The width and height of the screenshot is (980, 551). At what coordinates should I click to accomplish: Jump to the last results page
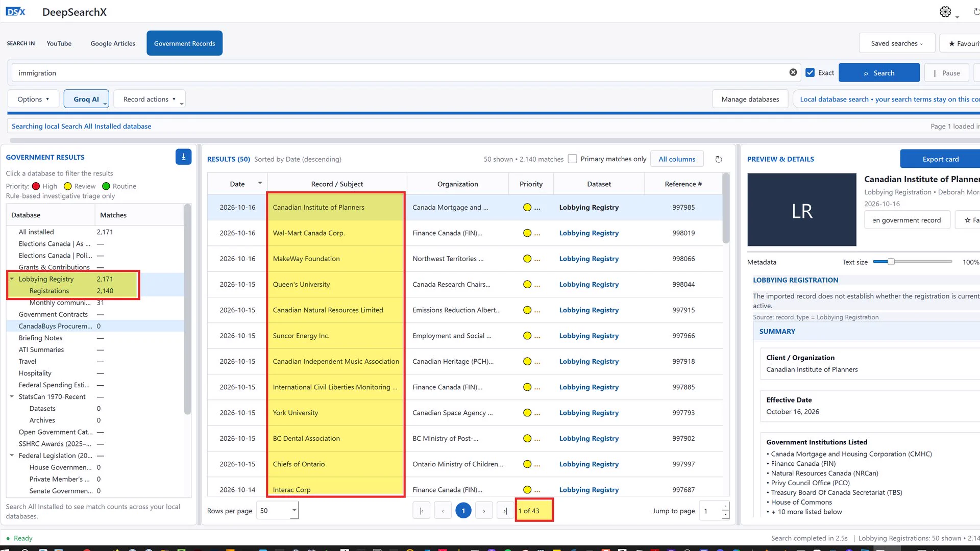pyautogui.click(x=505, y=511)
